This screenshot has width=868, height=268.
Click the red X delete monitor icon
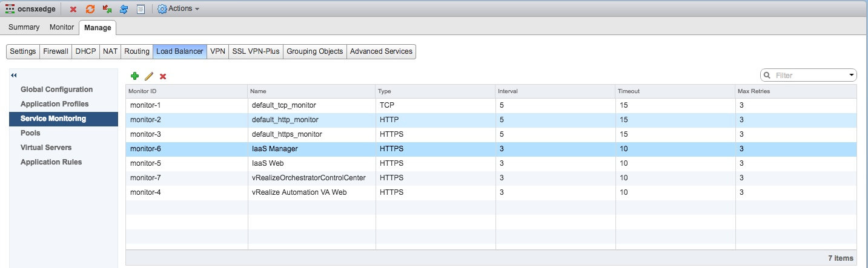pos(163,76)
